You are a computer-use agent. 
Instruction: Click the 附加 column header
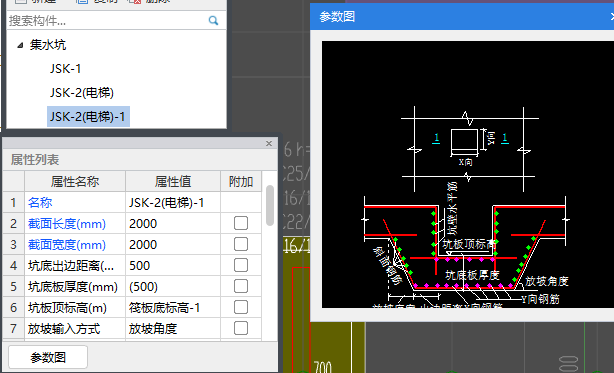pyautogui.click(x=241, y=182)
